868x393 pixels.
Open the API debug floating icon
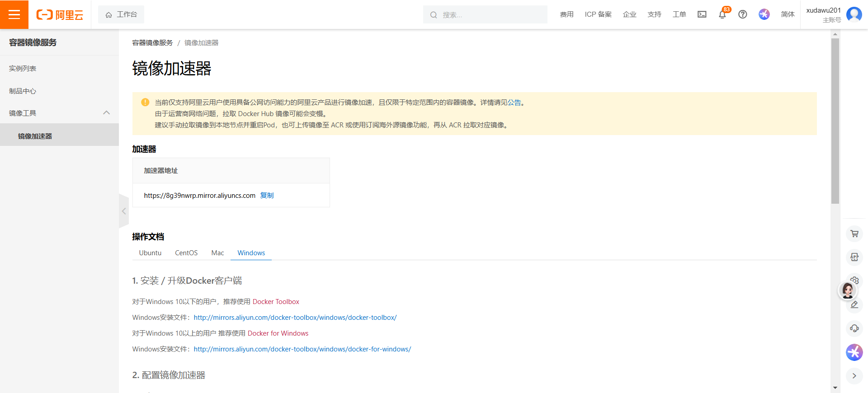point(854,257)
